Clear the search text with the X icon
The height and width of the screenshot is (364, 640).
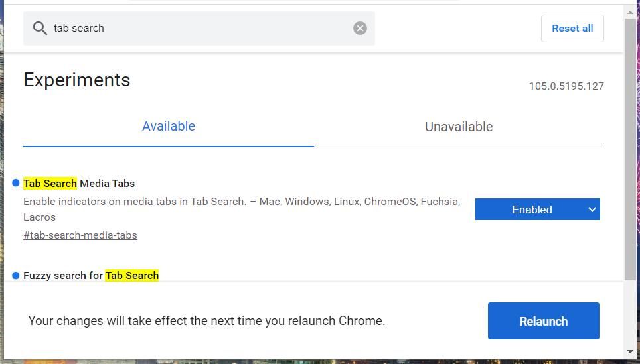360,28
